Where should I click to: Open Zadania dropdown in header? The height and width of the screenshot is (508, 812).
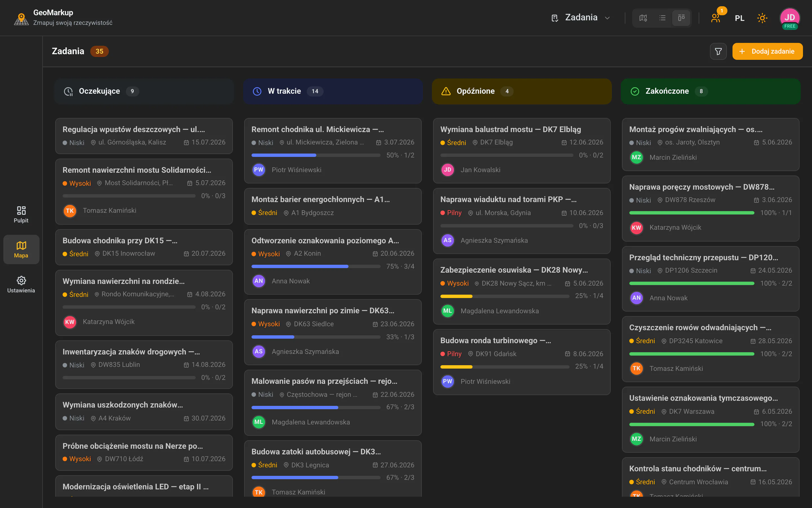click(581, 18)
